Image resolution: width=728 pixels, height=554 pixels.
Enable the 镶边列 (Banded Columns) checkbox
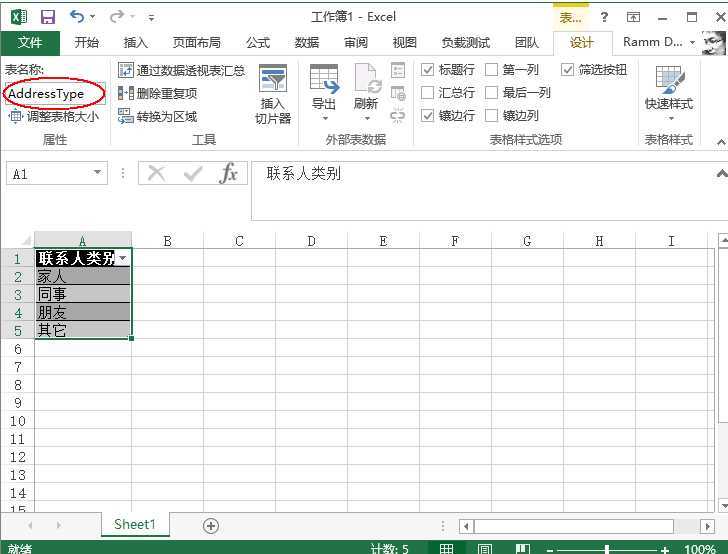(491, 115)
